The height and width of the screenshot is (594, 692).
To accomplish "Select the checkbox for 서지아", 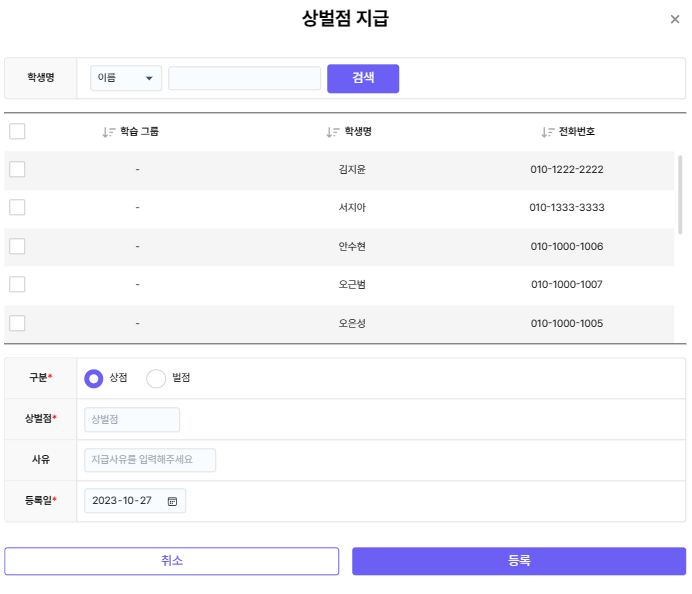I will point(17,207).
